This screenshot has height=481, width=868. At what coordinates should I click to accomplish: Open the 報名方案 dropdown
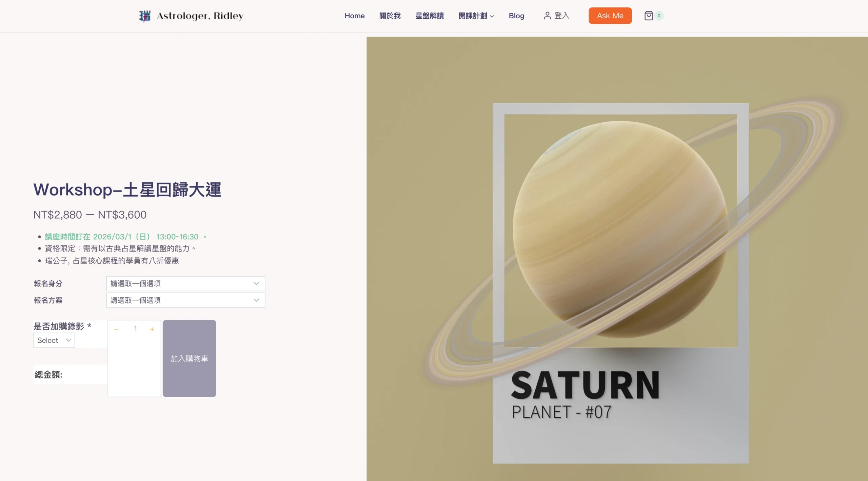pyautogui.click(x=185, y=300)
